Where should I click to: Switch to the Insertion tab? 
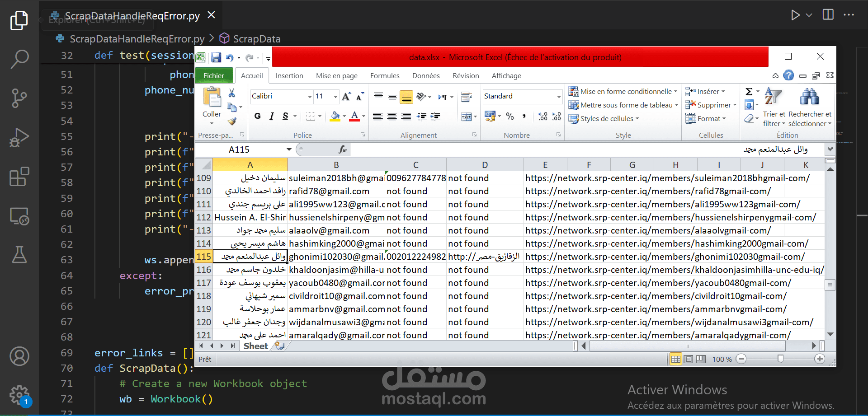pos(289,75)
